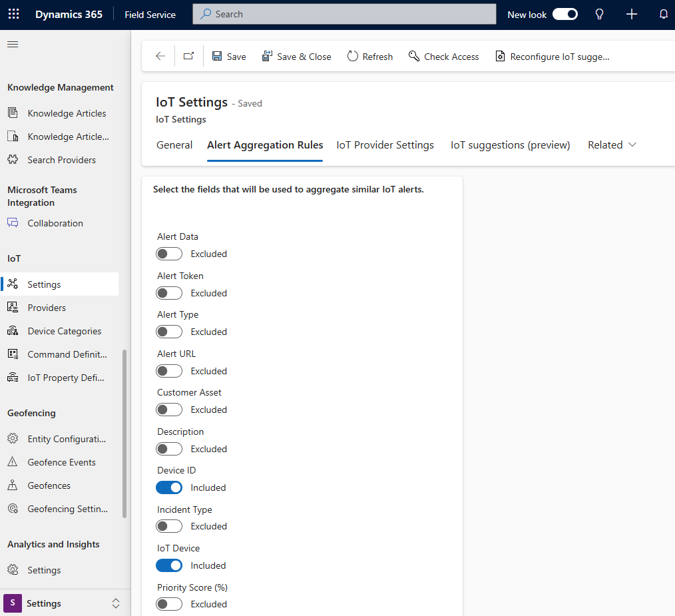Click the Knowledge Articles sidebar icon

pyautogui.click(x=13, y=113)
